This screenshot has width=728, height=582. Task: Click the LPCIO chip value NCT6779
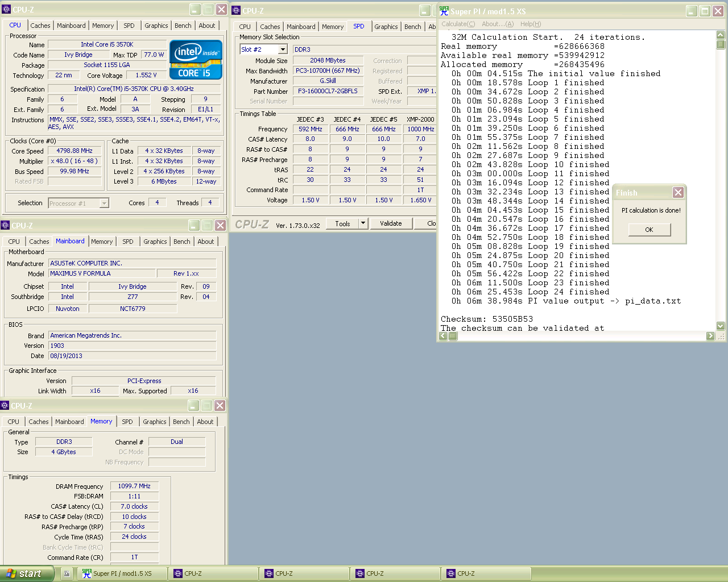coord(133,309)
